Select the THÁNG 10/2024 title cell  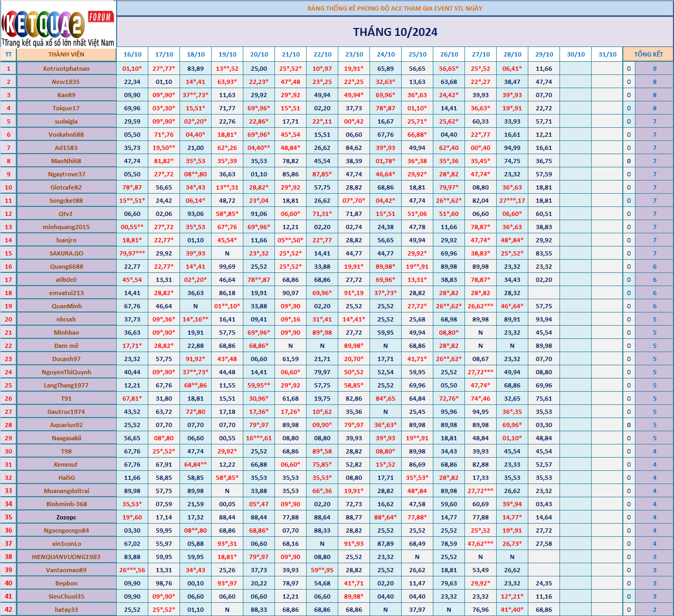coord(395,32)
